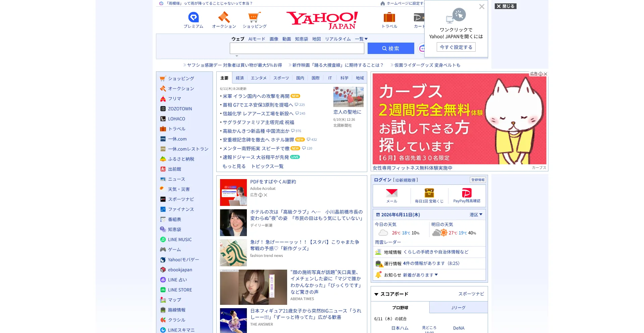644x333 pixels.
Task: Select the 主要 news tab
Action: (x=224, y=78)
